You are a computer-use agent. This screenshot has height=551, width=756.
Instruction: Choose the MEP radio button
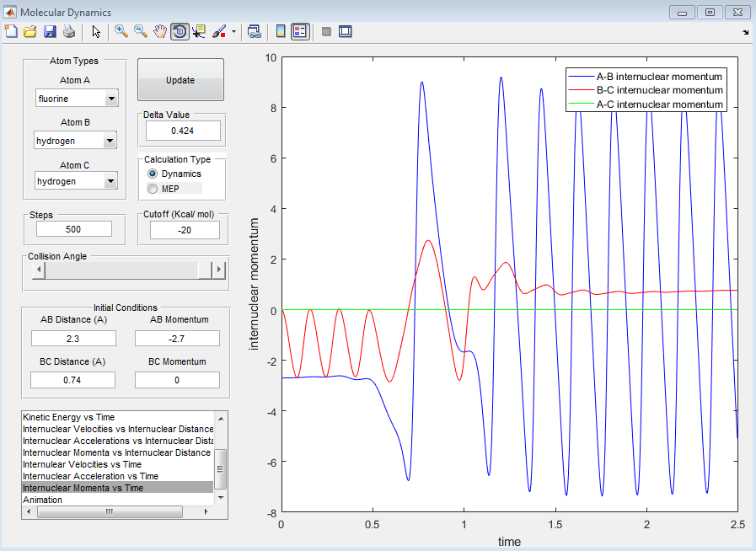[x=153, y=188]
